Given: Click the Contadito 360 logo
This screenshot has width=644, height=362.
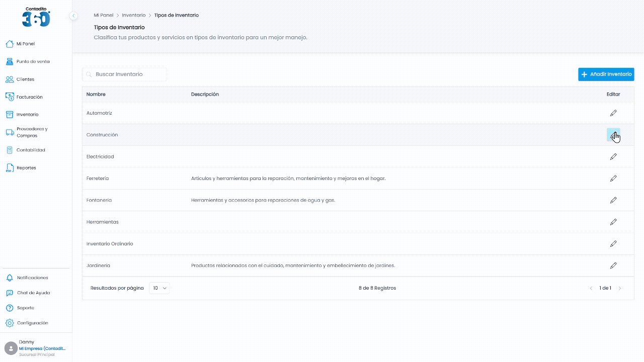Looking at the screenshot, I should tap(36, 17).
